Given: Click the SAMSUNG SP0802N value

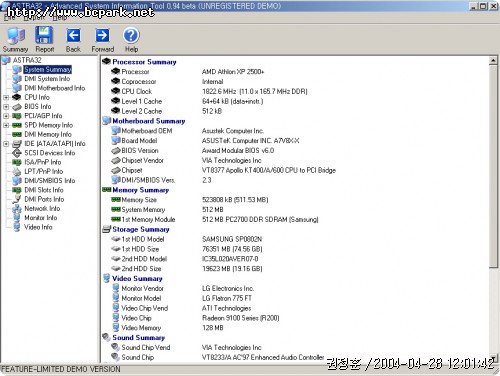Looking at the screenshot, I should [232, 239].
